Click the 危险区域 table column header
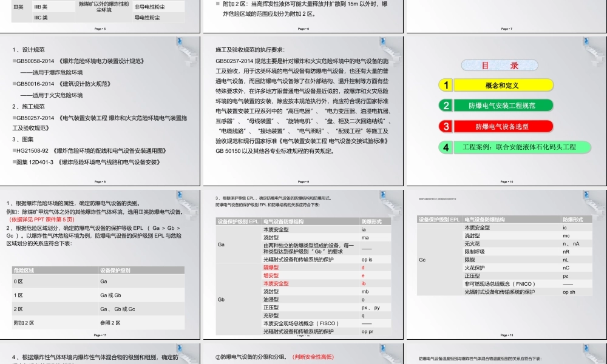Screen dimensions: 607x364 55,270
